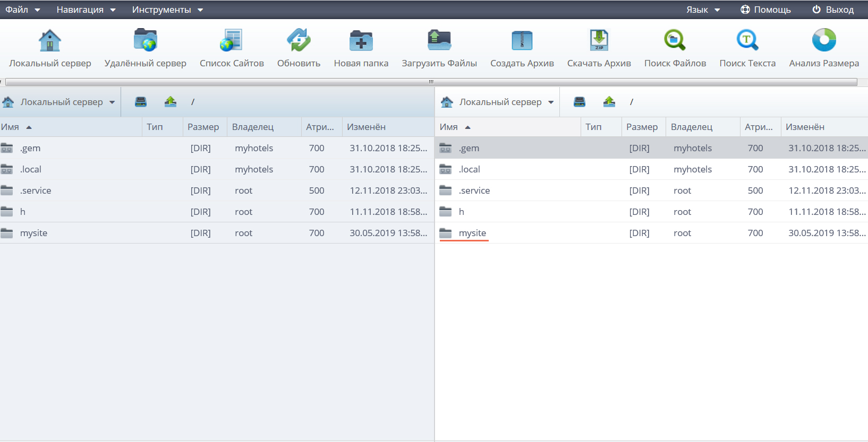Sort right panel by Имя column
The width and height of the screenshot is (868, 442).
click(x=509, y=127)
